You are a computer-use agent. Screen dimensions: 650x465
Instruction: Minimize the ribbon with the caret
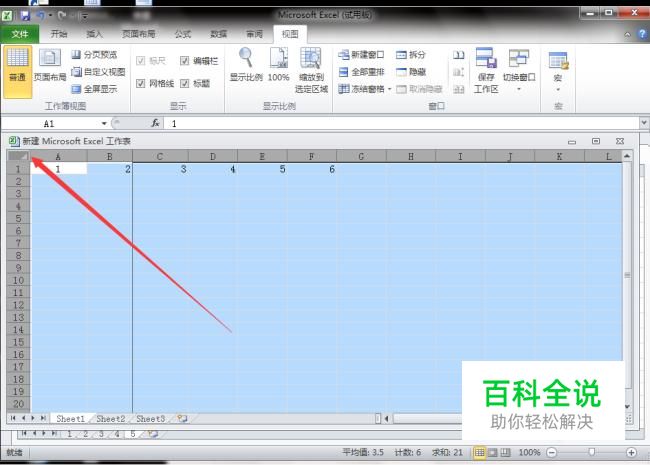point(628,34)
